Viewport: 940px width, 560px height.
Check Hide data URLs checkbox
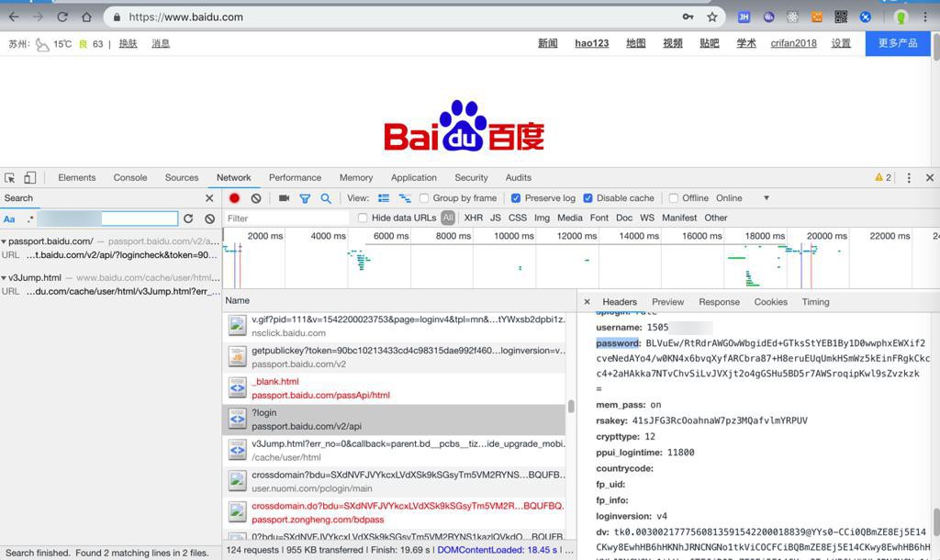click(x=362, y=218)
